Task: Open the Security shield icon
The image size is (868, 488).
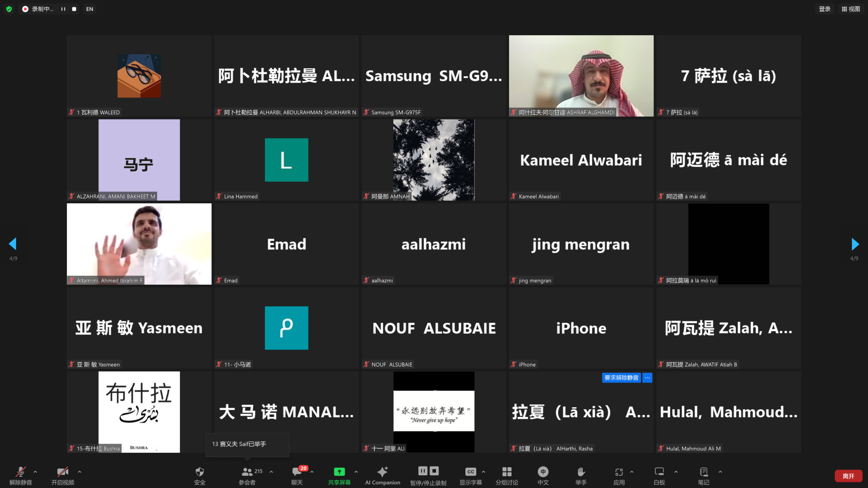Action: coord(200,472)
